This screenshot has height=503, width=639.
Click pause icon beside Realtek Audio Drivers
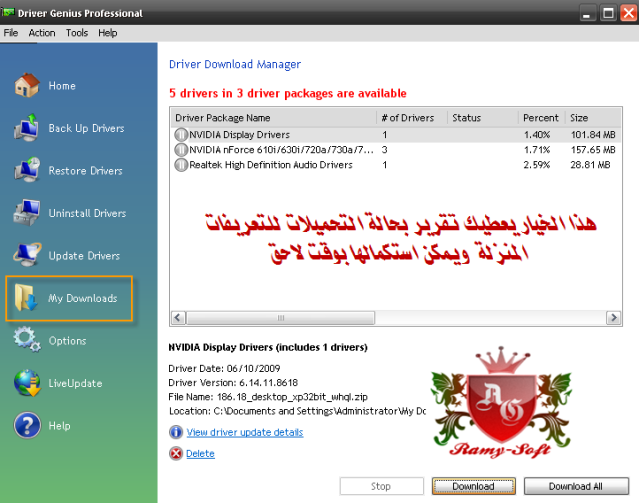click(x=181, y=165)
